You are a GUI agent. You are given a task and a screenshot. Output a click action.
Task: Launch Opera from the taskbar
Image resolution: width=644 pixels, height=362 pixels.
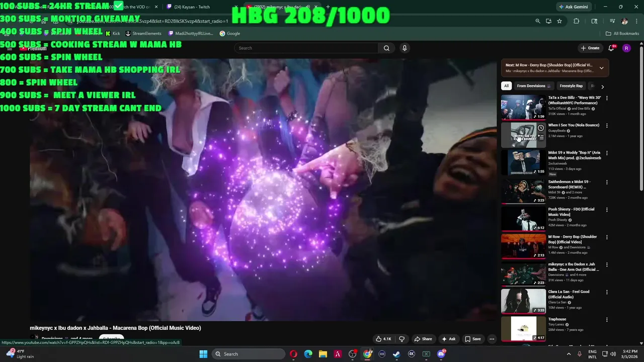pyautogui.click(x=293, y=354)
